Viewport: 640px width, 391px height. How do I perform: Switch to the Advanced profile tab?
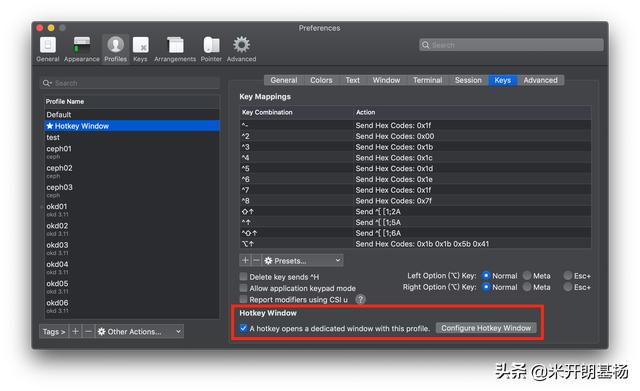pos(540,80)
